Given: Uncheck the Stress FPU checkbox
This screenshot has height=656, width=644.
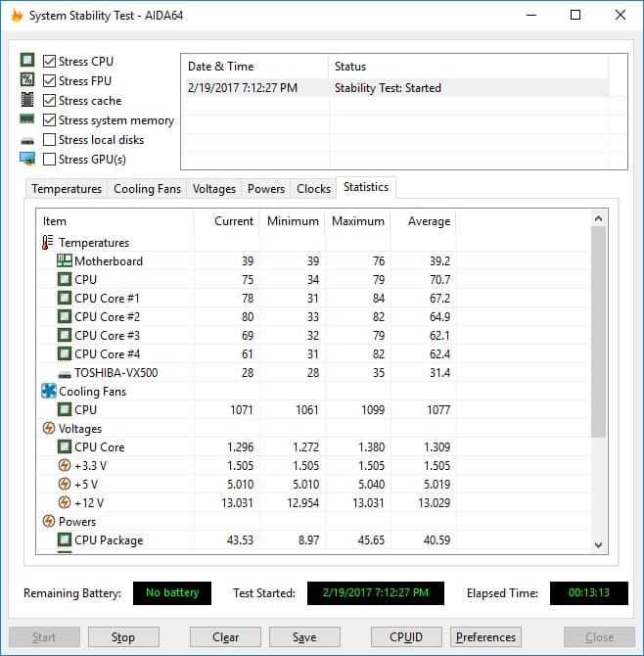Looking at the screenshot, I should (49, 80).
